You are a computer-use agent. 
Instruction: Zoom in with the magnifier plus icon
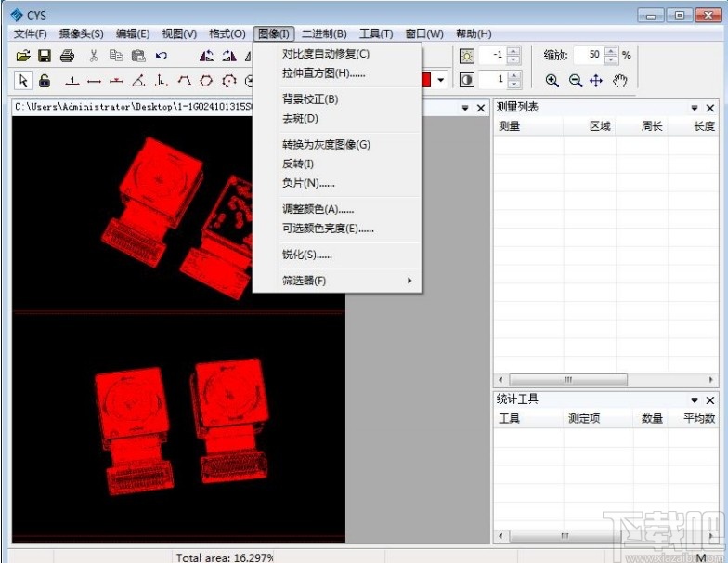coord(552,80)
